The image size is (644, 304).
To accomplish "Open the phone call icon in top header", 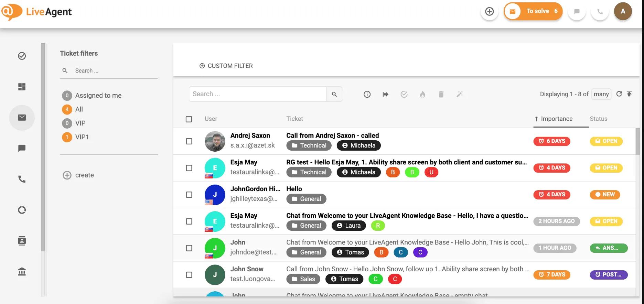I will (600, 11).
